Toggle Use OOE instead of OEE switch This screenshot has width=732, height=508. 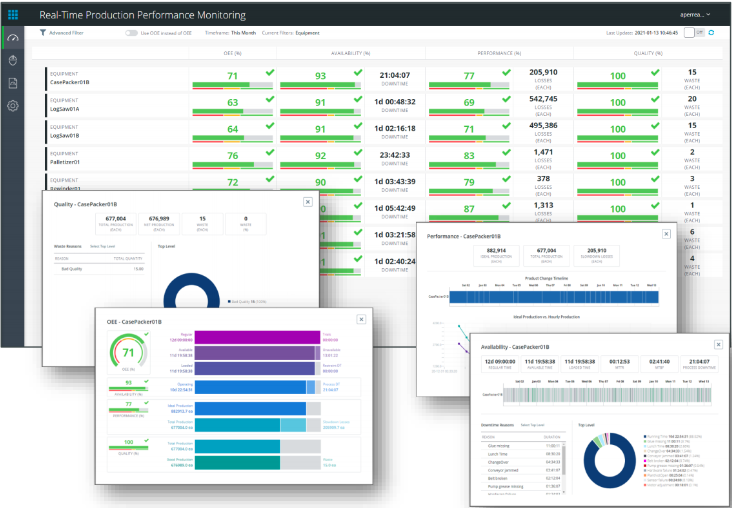point(131,33)
